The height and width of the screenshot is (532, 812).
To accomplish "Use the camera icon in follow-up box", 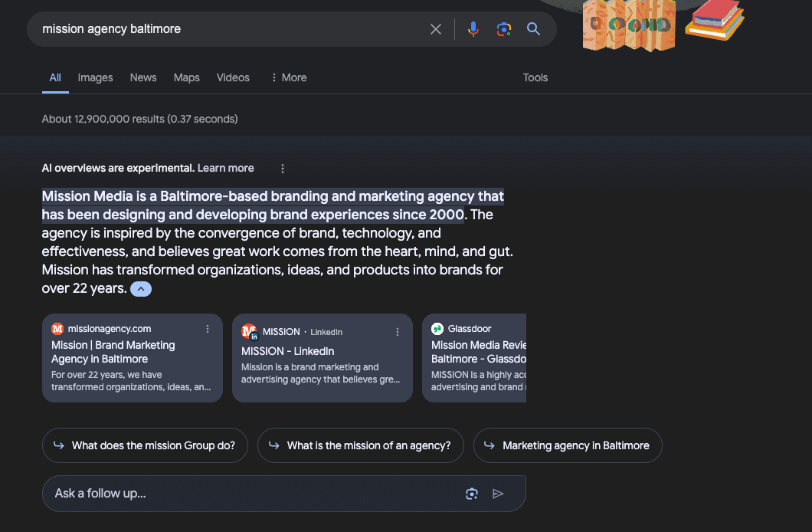I will [471, 494].
